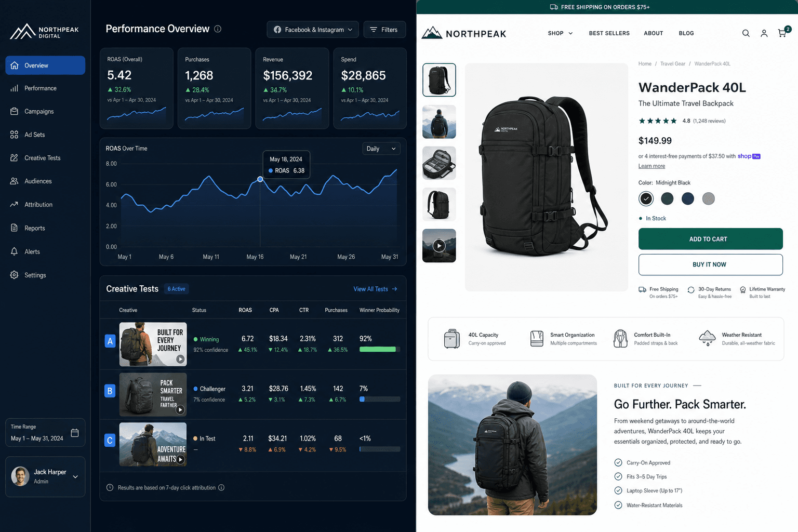Expand the Jack Harper account chevron
The height and width of the screenshot is (532, 798).
click(x=75, y=476)
